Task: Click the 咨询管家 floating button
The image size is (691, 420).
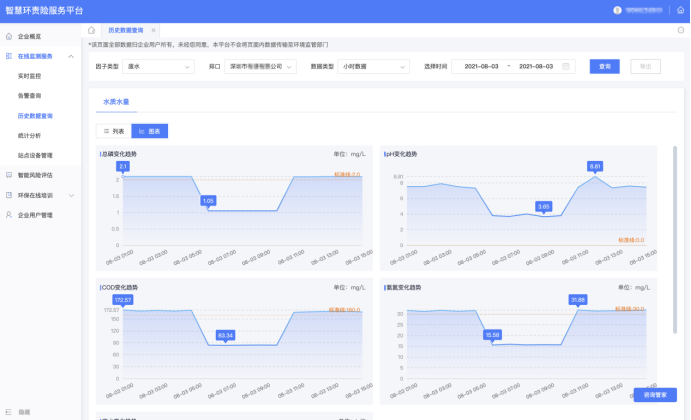Action: pos(655,395)
